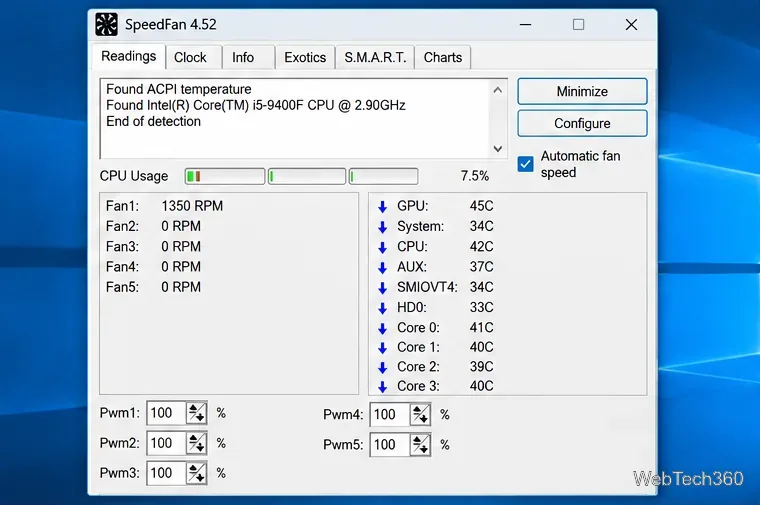Click the System temperature down-arrow icon
Screen dimensions: 760x505
click(382, 227)
